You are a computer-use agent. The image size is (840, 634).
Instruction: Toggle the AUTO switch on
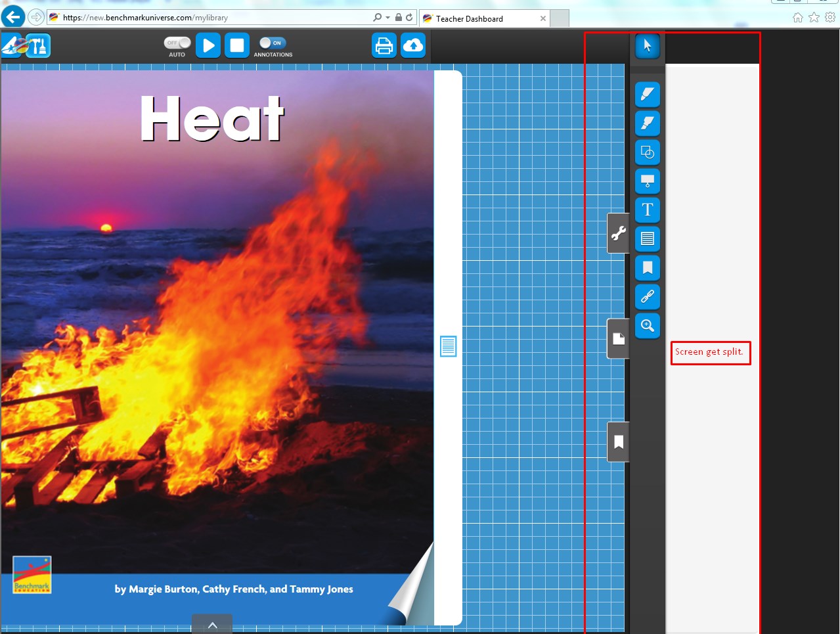click(x=177, y=43)
